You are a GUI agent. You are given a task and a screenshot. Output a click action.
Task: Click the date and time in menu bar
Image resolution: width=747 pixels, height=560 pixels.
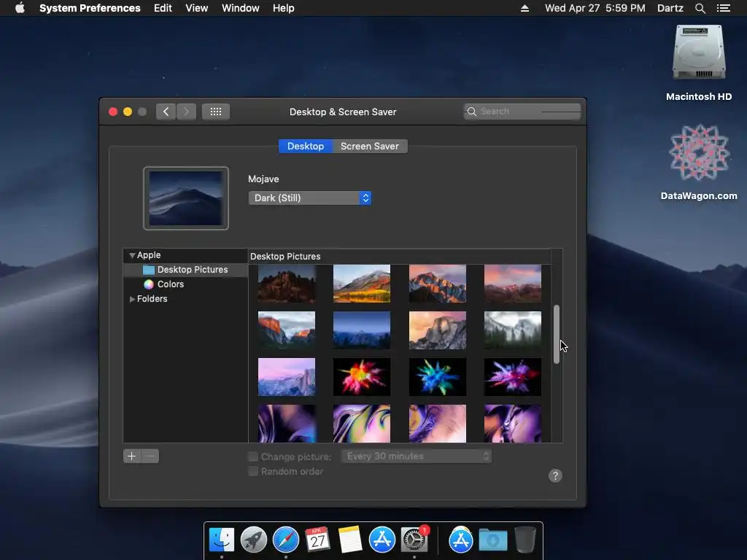pyautogui.click(x=595, y=8)
